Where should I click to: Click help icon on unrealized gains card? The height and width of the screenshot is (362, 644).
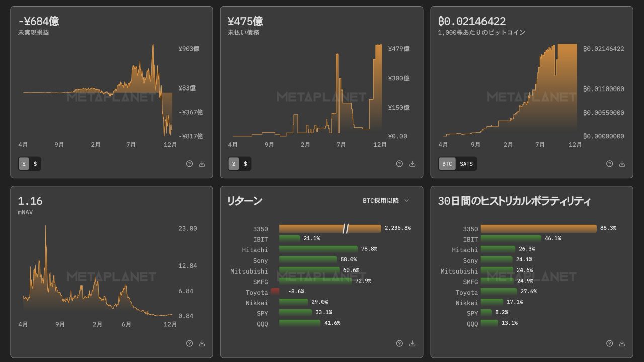pyautogui.click(x=189, y=164)
